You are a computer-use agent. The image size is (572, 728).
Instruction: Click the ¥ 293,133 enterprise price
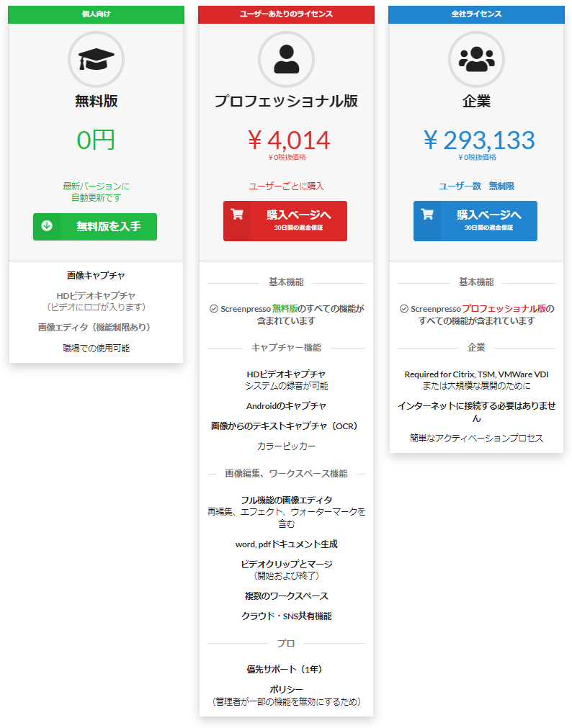(x=478, y=139)
